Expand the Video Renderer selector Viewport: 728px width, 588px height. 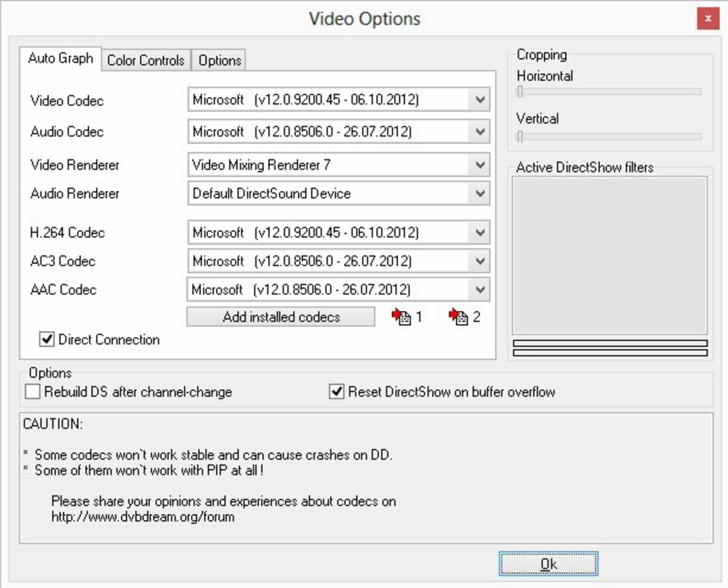[x=480, y=165]
